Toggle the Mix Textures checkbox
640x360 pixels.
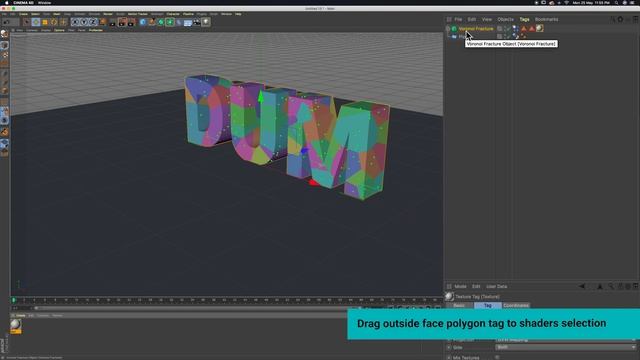pyautogui.click(x=497, y=357)
